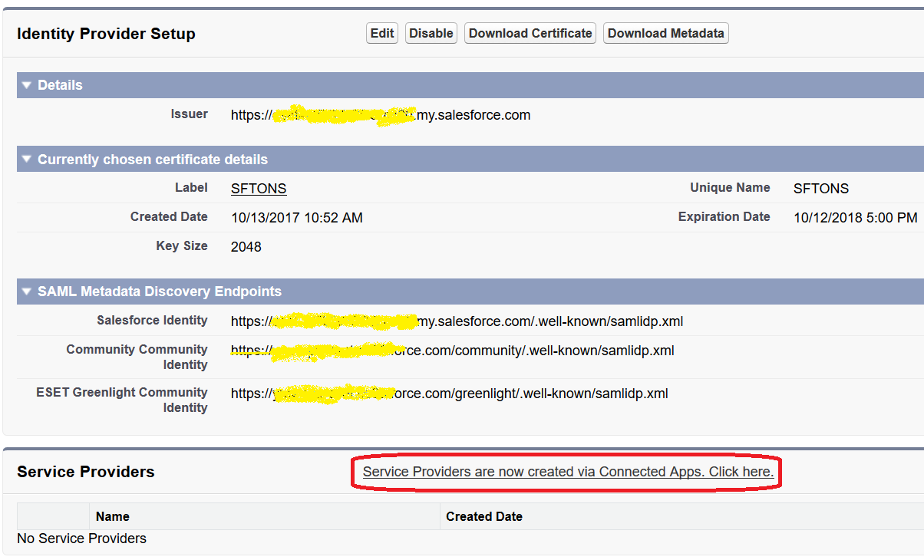
Task: Click the Disable button
Action: (431, 33)
